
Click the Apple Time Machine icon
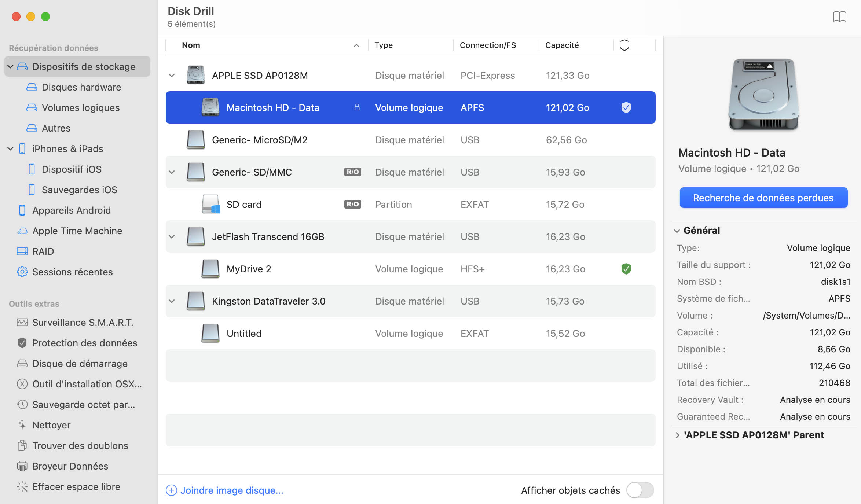coord(22,231)
